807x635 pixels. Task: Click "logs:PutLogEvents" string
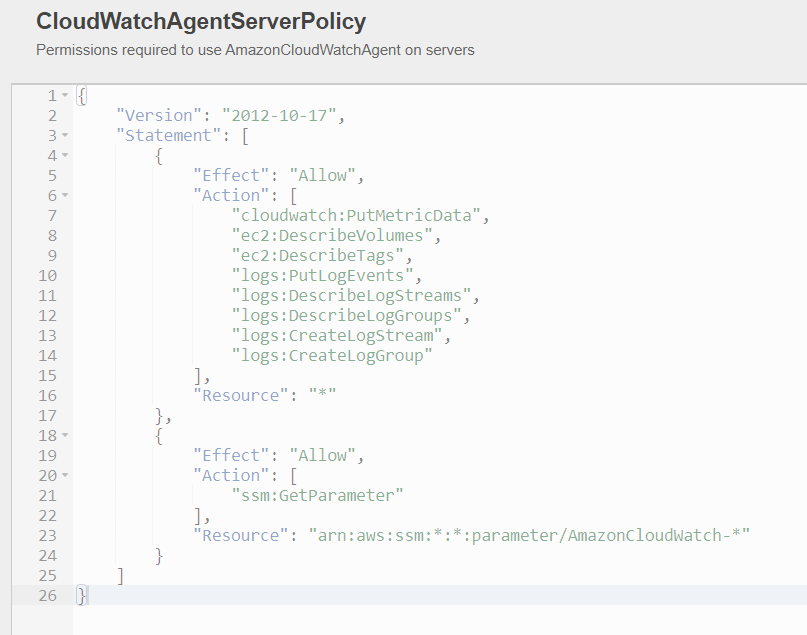point(323,275)
